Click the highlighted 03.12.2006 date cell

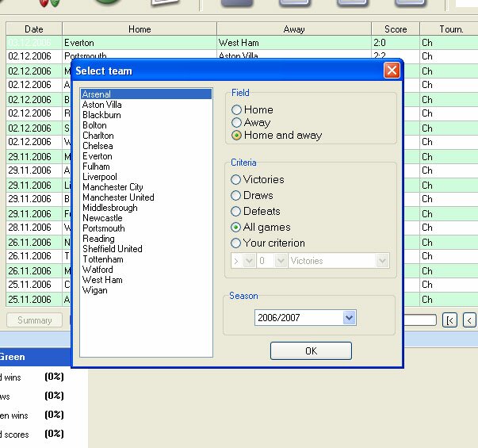click(x=34, y=43)
